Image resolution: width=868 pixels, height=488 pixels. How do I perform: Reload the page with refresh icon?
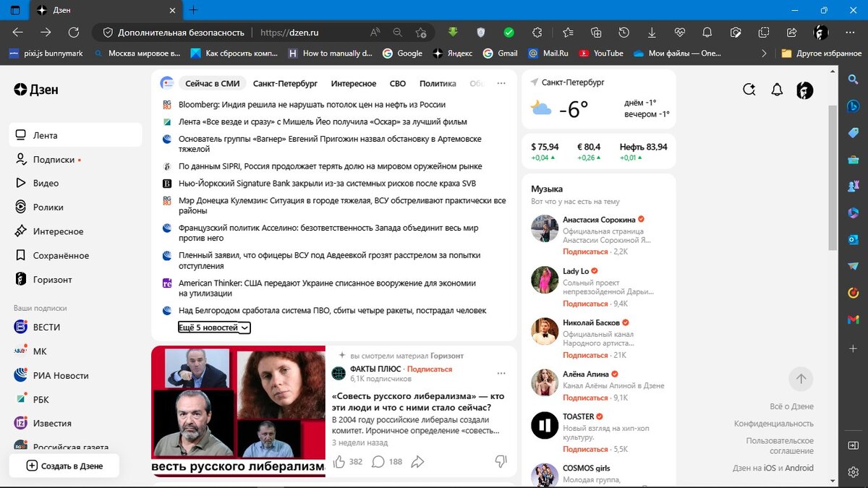(73, 33)
